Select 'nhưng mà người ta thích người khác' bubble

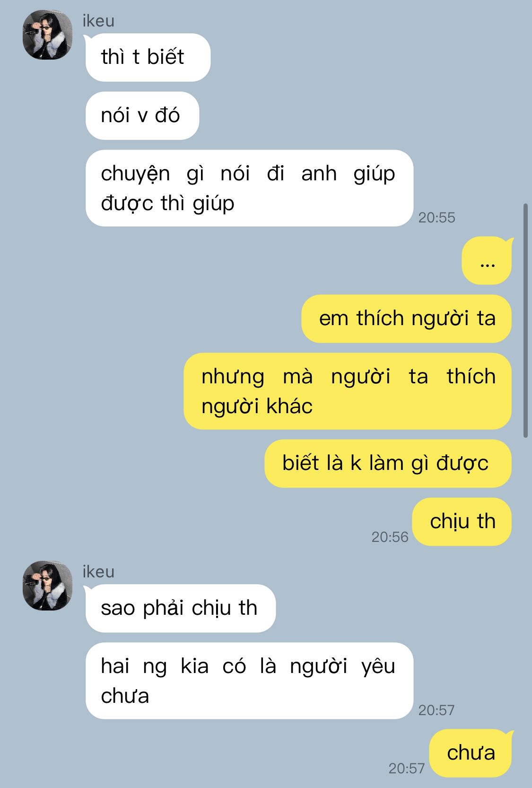coord(348,391)
